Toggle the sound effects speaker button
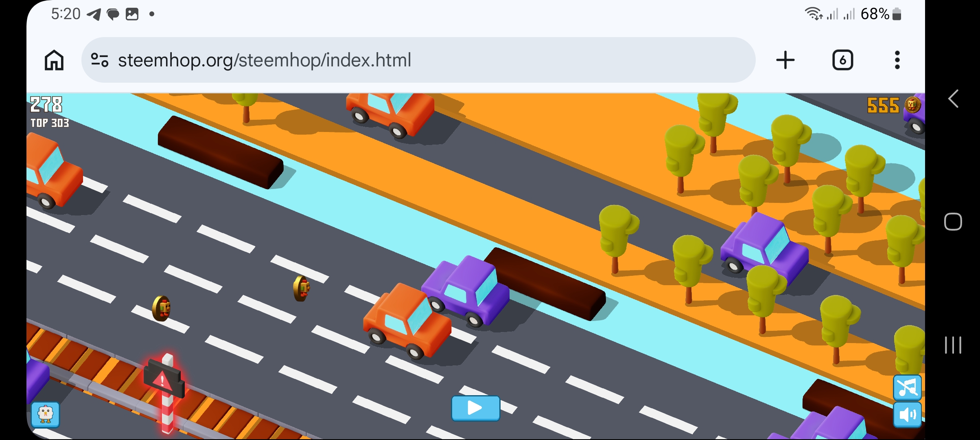Screen dimensions: 980x440 point(907,415)
